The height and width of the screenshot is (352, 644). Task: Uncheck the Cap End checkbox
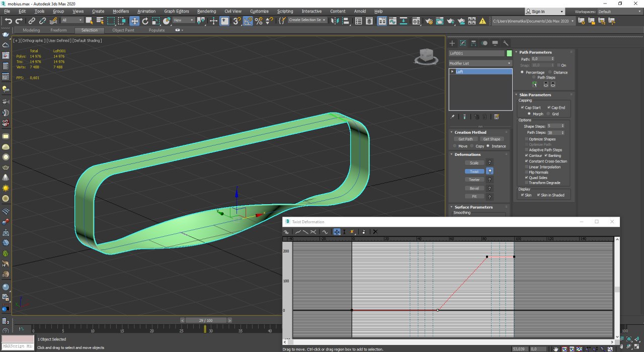[x=549, y=108]
